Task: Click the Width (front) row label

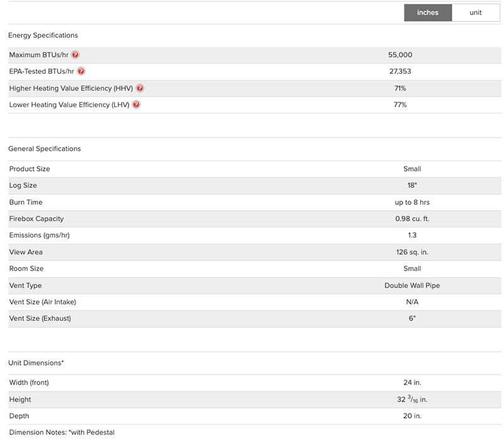Action: tap(29, 383)
